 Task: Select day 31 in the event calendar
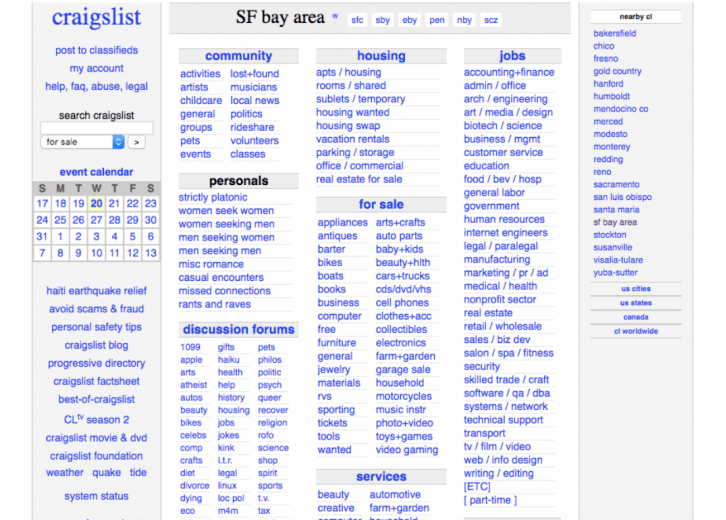click(x=42, y=237)
